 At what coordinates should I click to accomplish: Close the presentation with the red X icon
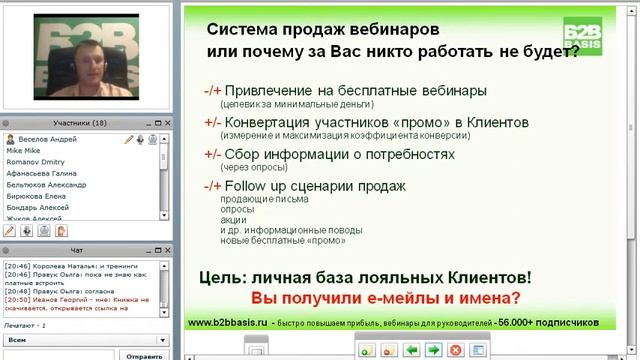pyautogui.click(x=456, y=350)
